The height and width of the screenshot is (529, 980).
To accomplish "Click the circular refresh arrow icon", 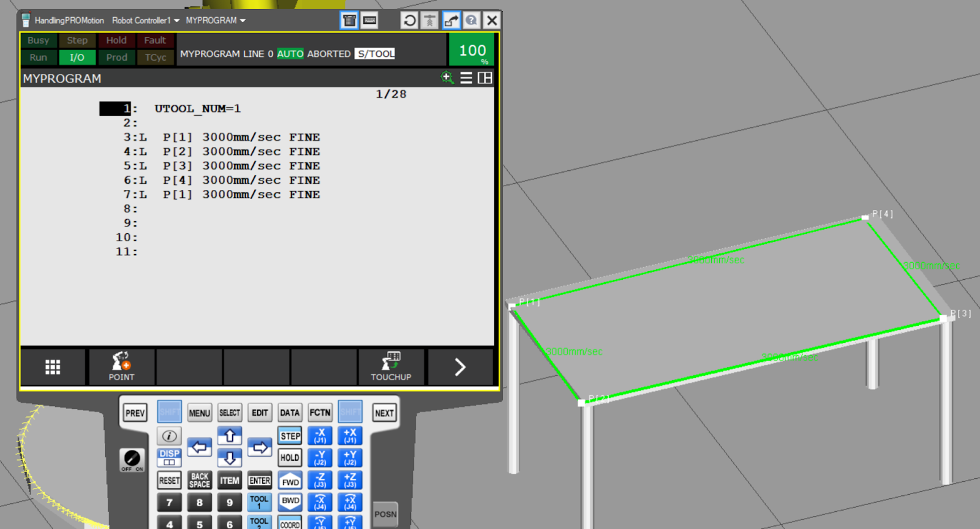I will click(409, 20).
